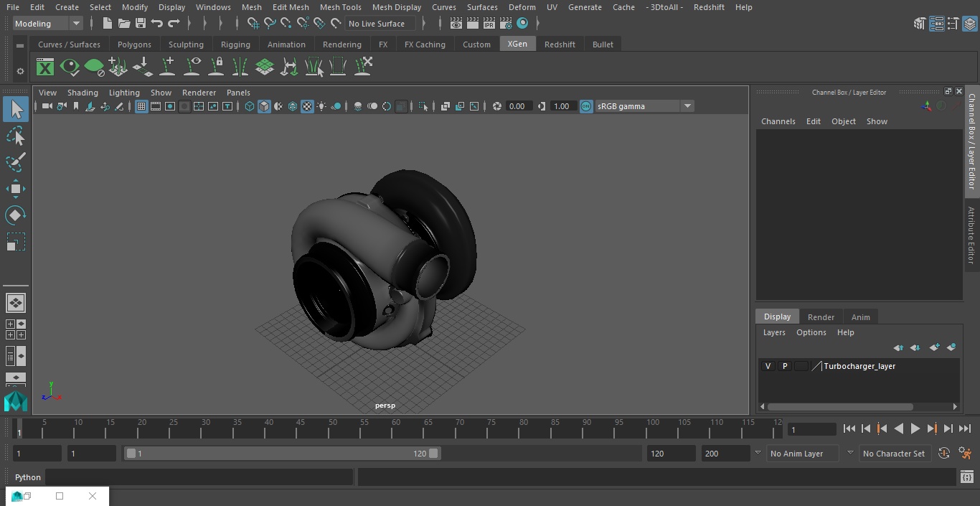This screenshot has width=980, height=506.
Task: Click the IPR render icon
Action: click(489, 24)
